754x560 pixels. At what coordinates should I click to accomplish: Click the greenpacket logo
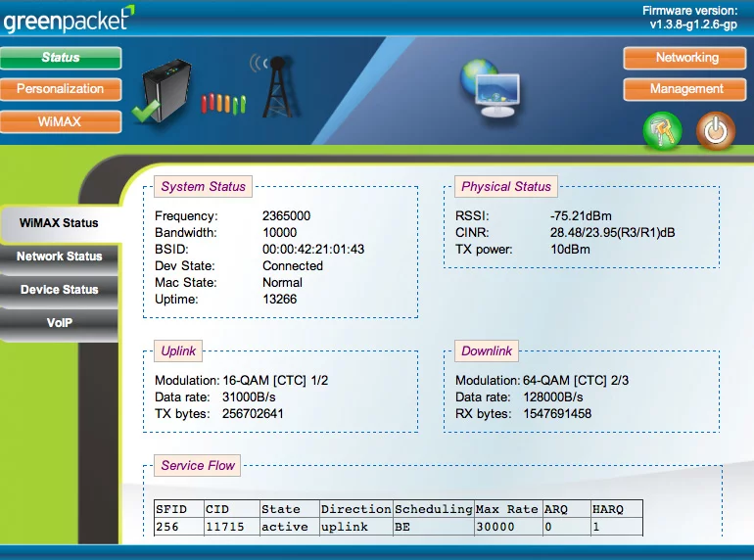(68, 17)
